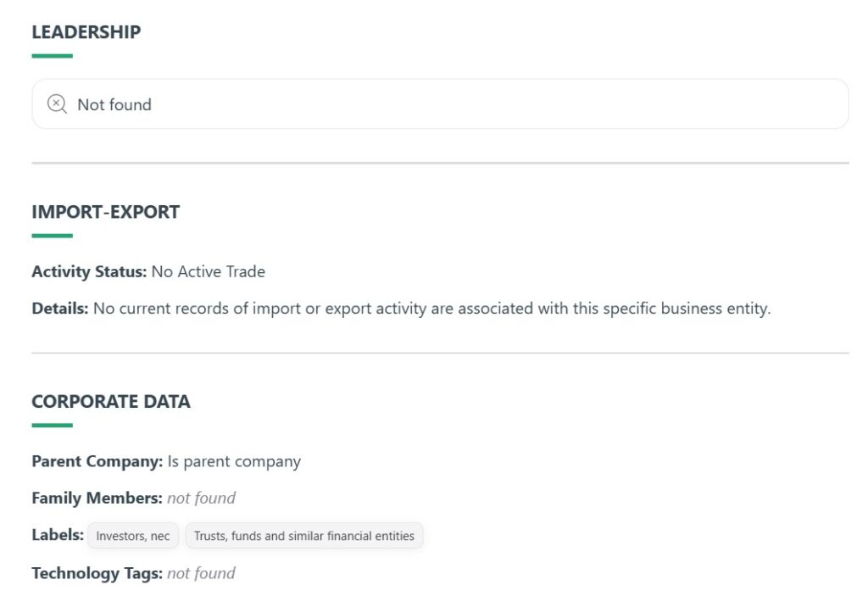Viewport: 868px width, 613px height.
Task: Click the "Details:" label under Import-Export
Action: (x=59, y=309)
